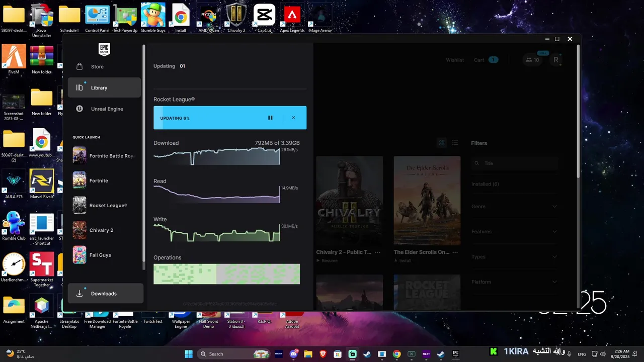
Task: Go to Unreal Engine in the sidebar
Action: click(104, 109)
